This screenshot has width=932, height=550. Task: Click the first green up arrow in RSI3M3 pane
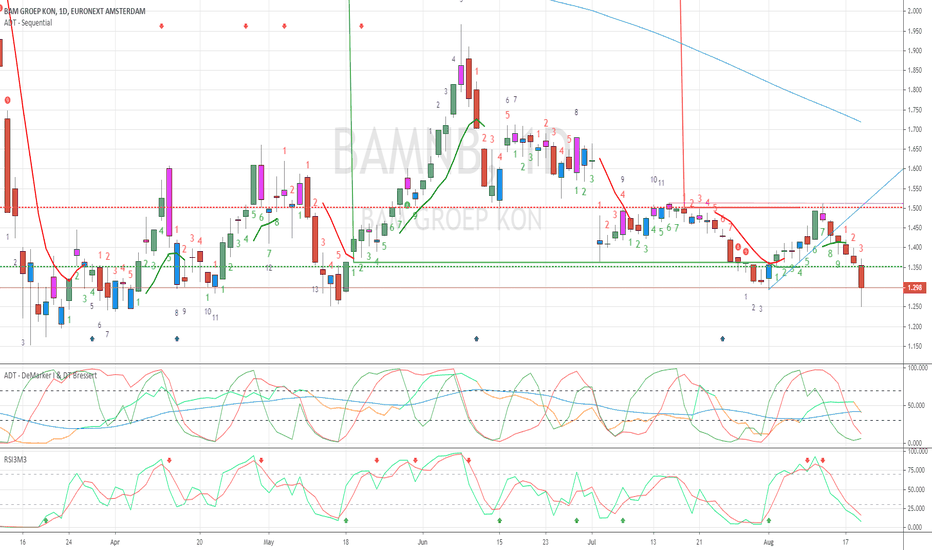(x=46, y=520)
